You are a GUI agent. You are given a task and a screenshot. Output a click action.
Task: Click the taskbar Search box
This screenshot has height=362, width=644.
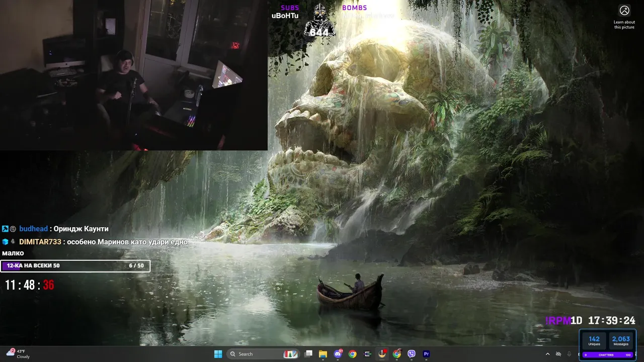[263, 354]
